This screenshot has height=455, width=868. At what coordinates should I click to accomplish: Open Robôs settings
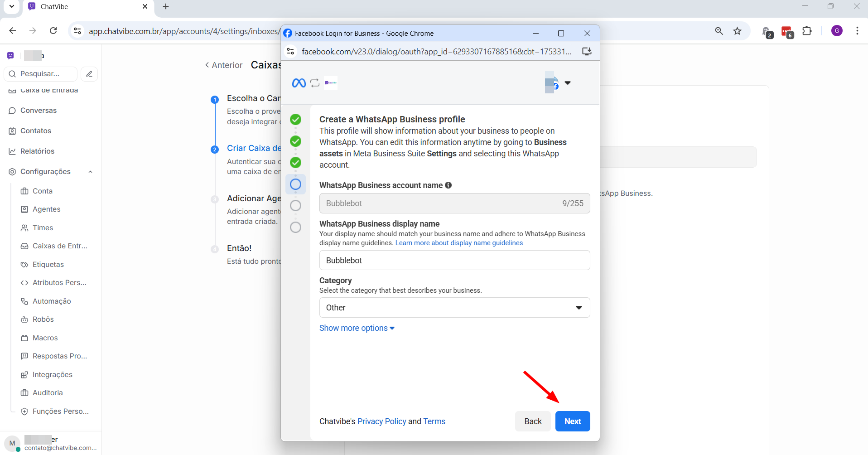[43, 319]
